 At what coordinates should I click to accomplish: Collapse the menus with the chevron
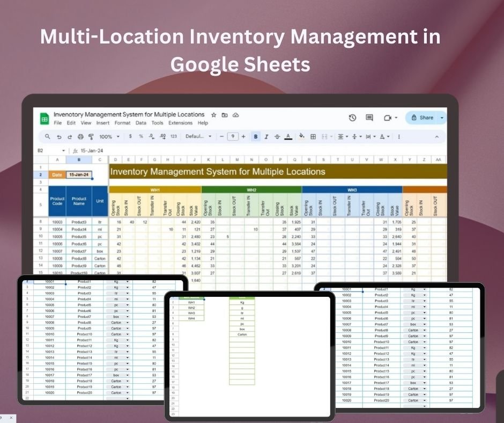pyautogui.click(x=436, y=136)
